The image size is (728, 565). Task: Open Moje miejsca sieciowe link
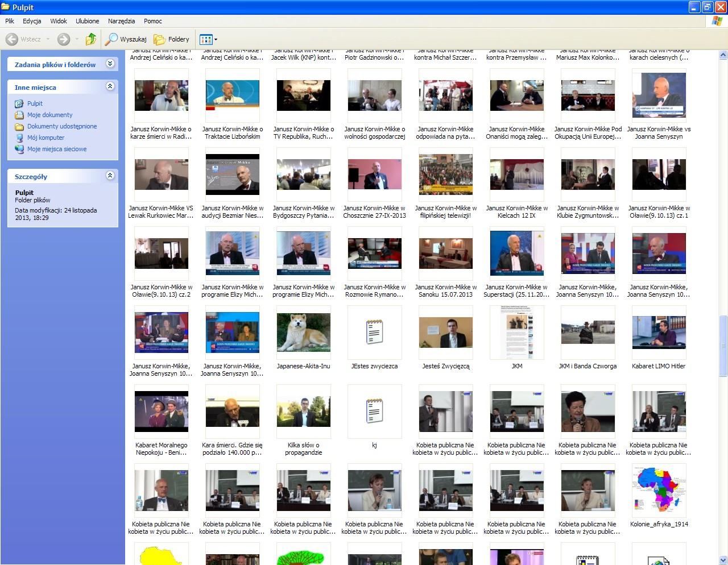[57, 149]
